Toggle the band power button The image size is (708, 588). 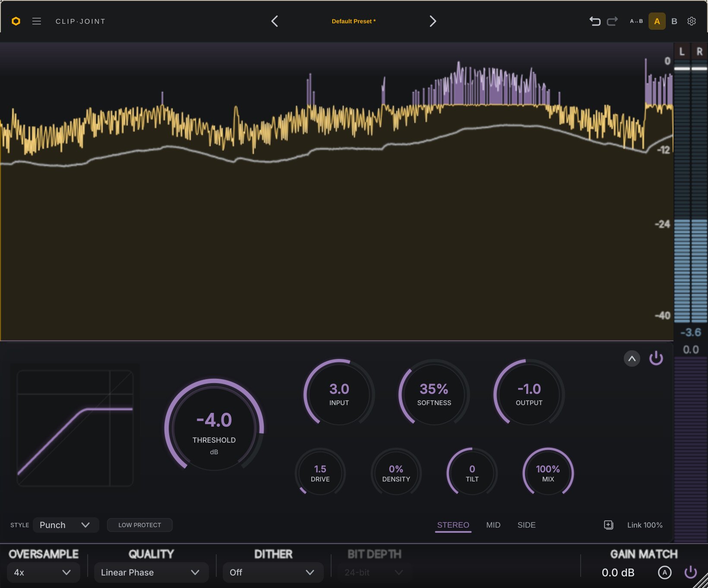click(x=656, y=358)
